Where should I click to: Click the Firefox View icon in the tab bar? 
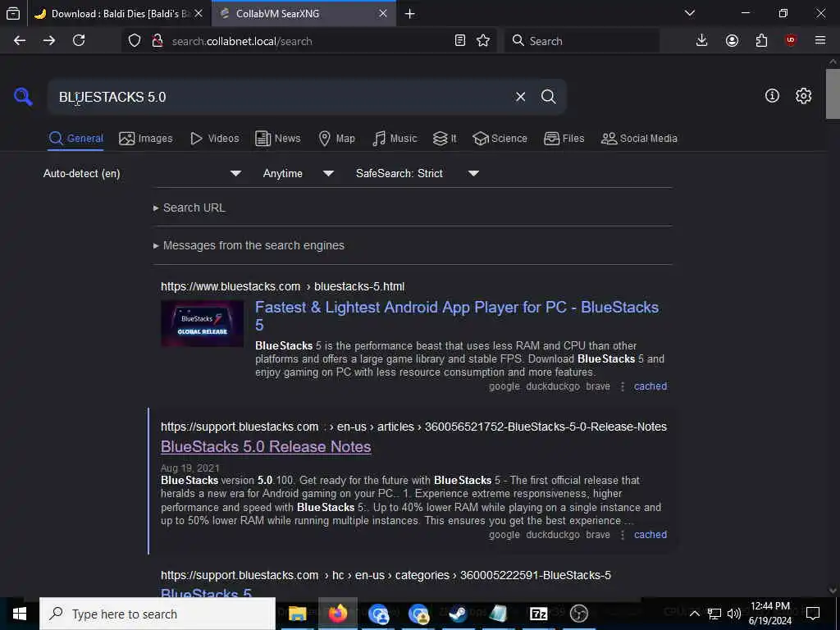coord(13,13)
